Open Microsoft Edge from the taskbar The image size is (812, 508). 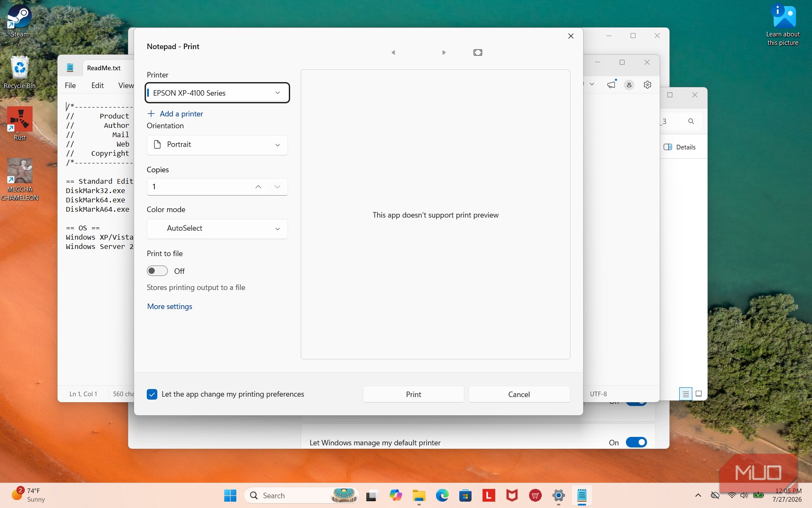442,495
